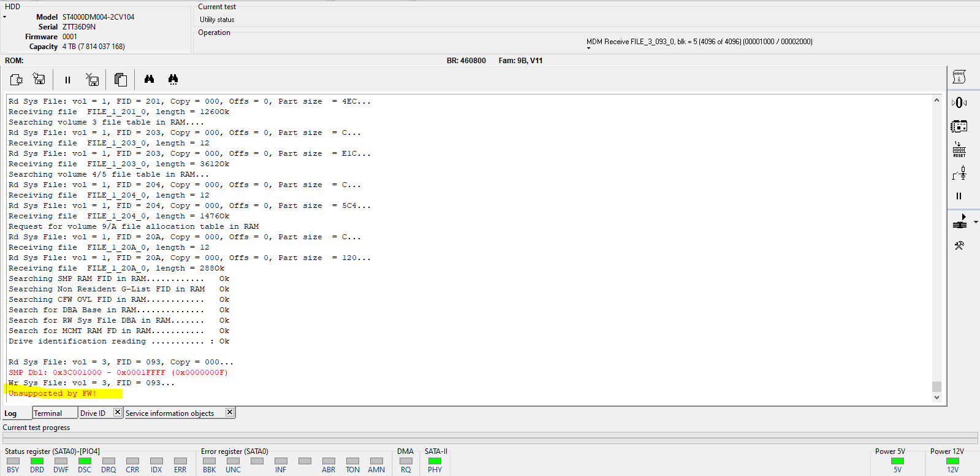The image size is (980, 476).
Task: Click the log scrollbar down arrow
Action: [x=936, y=397]
